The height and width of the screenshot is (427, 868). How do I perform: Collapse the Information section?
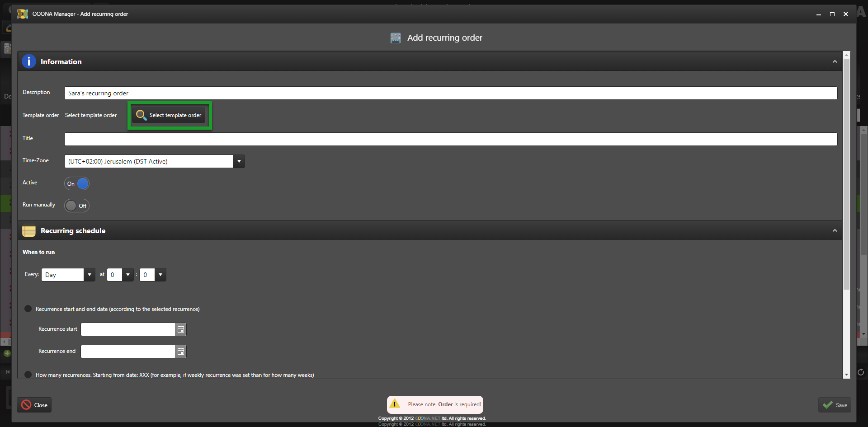(835, 61)
